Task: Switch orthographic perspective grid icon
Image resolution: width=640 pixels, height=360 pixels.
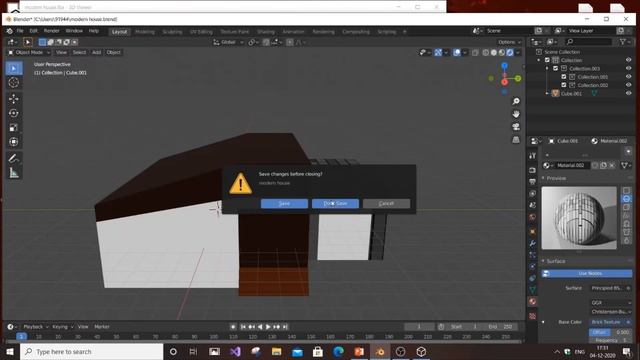Action: [516, 140]
